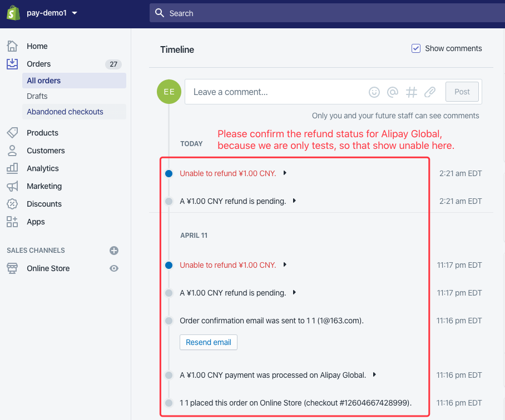Click the Discounts badge icon
The height and width of the screenshot is (420, 505).
[12, 204]
